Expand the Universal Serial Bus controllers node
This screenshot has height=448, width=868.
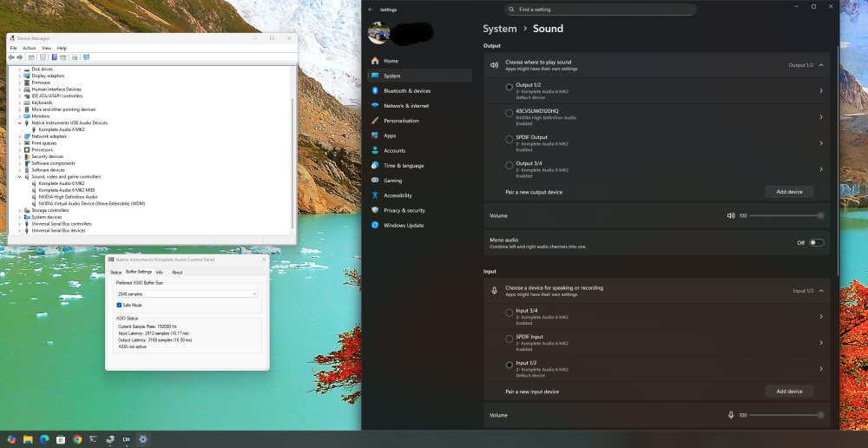pos(19,224)
